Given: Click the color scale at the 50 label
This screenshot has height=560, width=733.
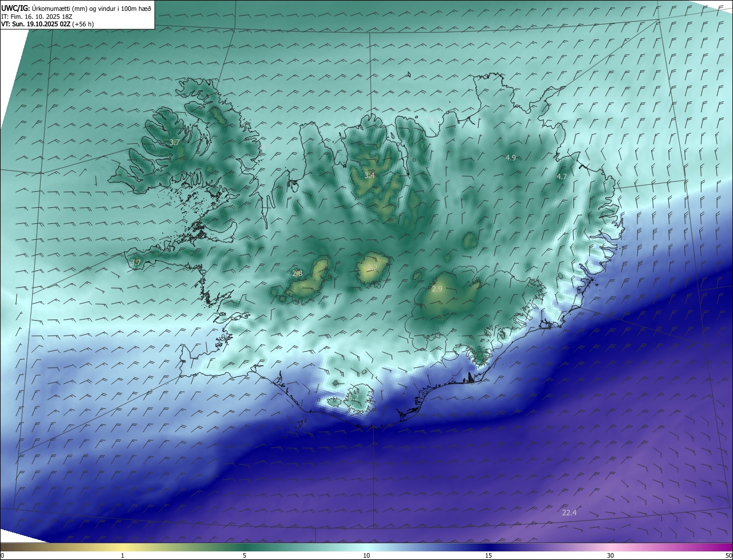Looking at the screenshot, I should 728,555.
